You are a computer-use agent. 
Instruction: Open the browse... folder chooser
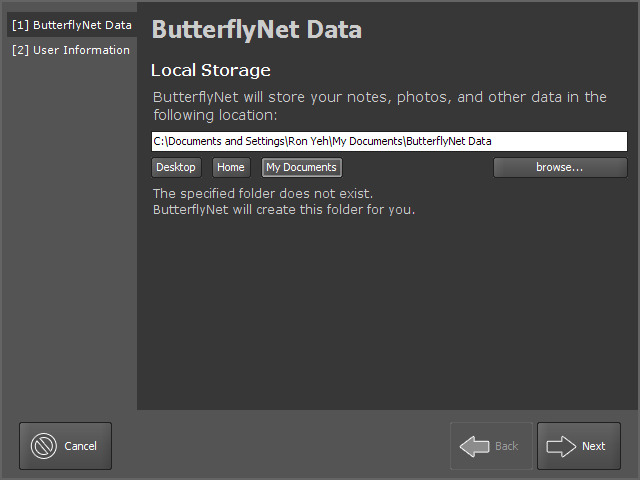(x=560, y=167)
